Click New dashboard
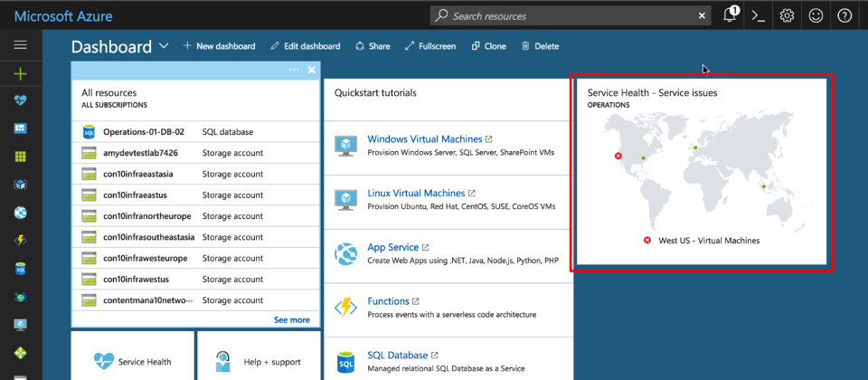Image resolution: width=868 pixels, height=380 pixels. click(x=219, y=46)
